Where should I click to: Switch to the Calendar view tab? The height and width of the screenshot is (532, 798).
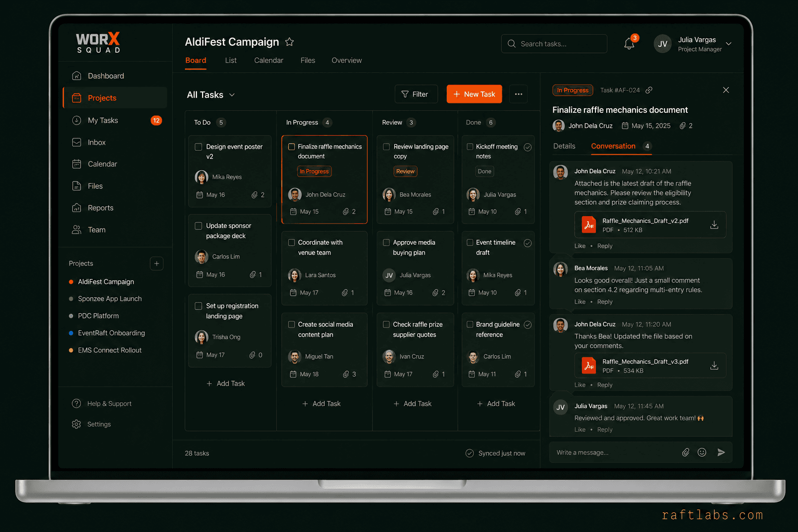click(269, 60)
